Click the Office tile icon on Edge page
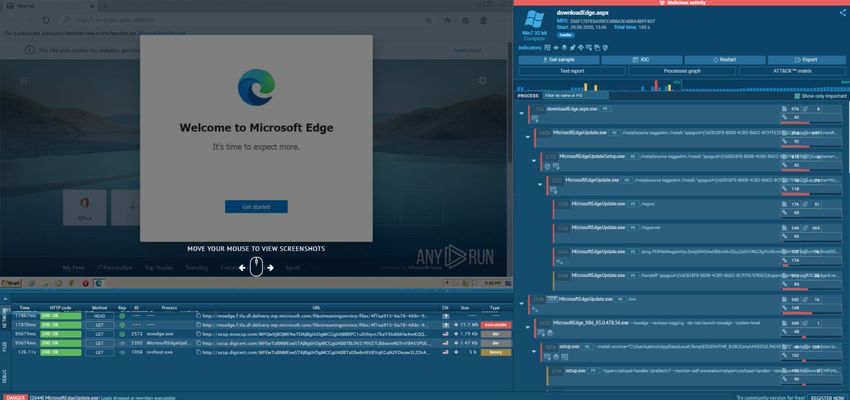This screenshot has height=400, width=850. click(x=85, y=204)
